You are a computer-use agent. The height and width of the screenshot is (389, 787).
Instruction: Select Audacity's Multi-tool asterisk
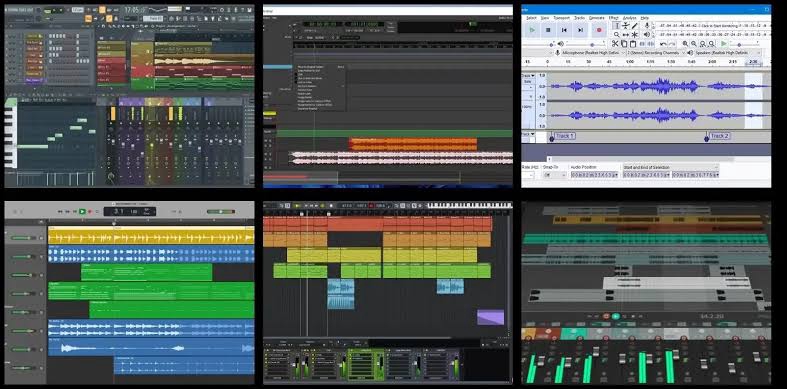[x=634, y=35]
